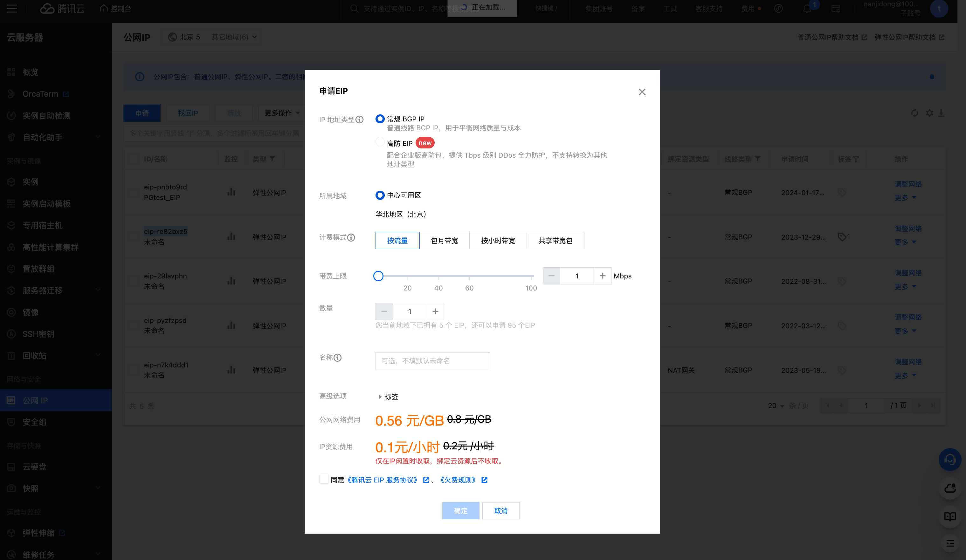Viewport: 966px width, 560px height.
Task: Filter by 线路类型 column funnel
Action: coord(757,159)
